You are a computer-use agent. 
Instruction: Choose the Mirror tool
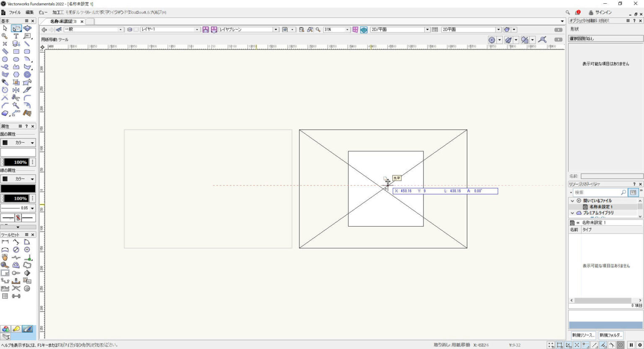coord(16,90)
